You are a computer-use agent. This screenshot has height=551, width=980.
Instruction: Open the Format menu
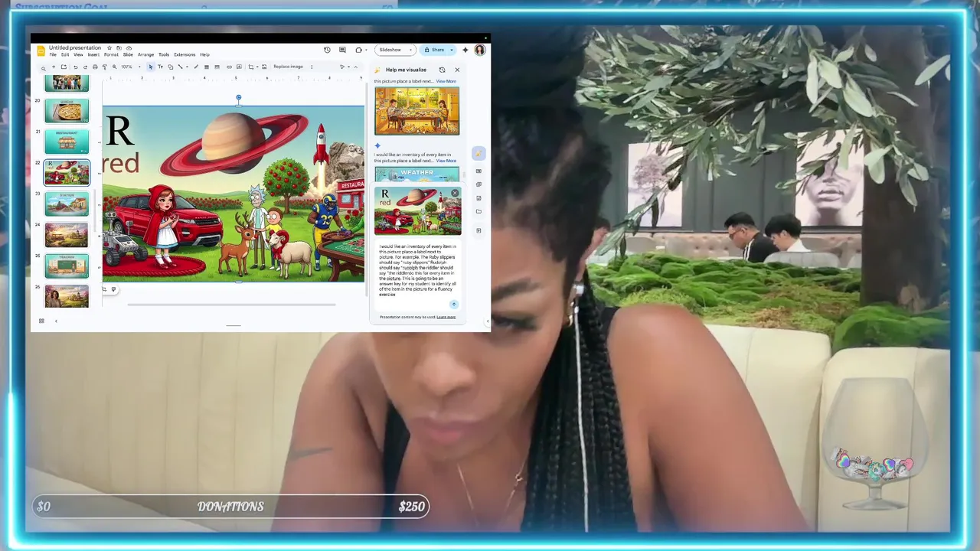(111, 54)
